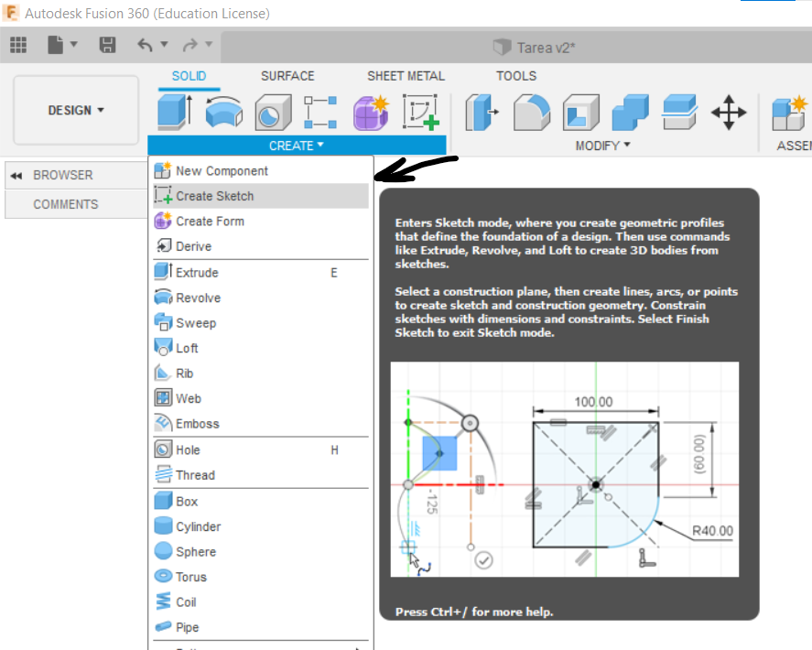Click the Assemble New Component toolbar icon

pyautogui.click(x=791, y=112)
